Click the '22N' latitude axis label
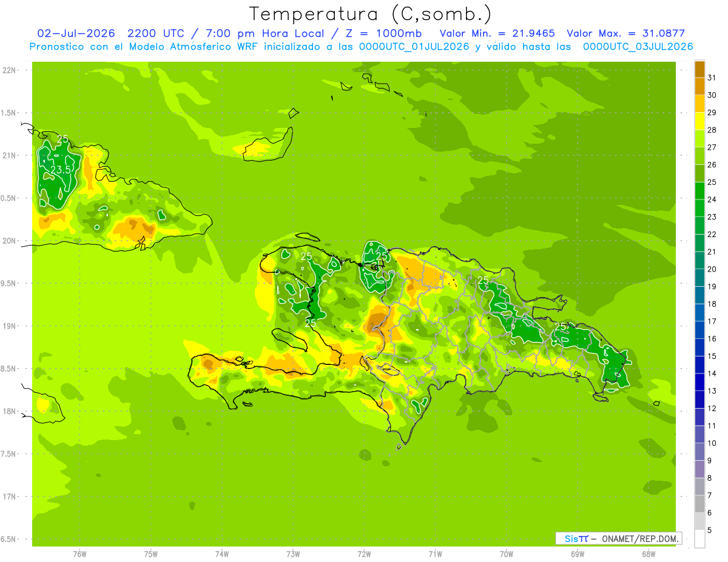The width and height of the screenshot is (728, 562). tap(8, 70)
